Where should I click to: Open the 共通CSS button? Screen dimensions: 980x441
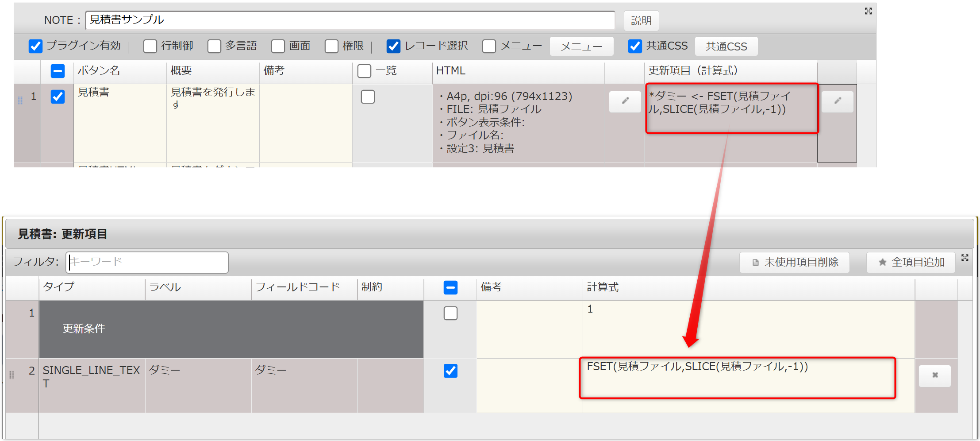point(726,46)
